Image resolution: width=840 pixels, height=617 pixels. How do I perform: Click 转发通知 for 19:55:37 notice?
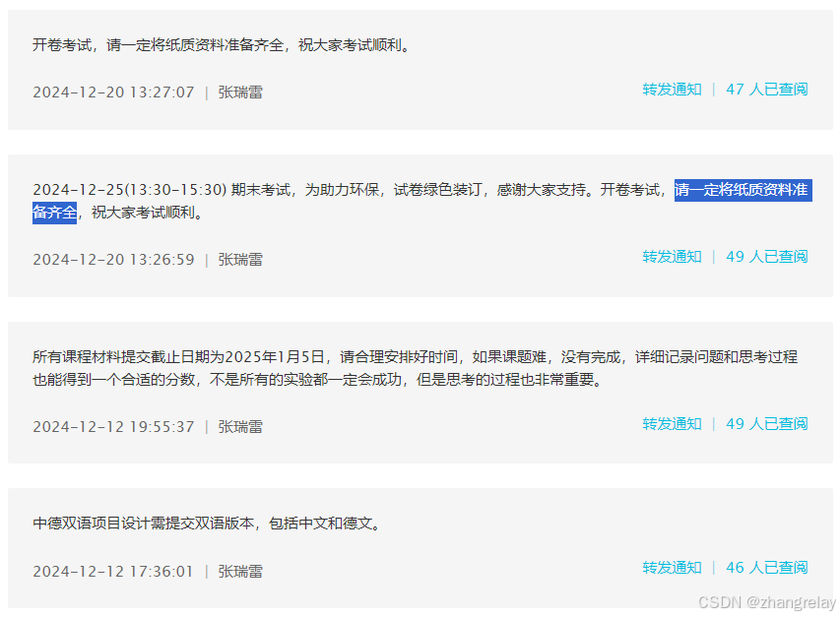[x=672, y=424]
